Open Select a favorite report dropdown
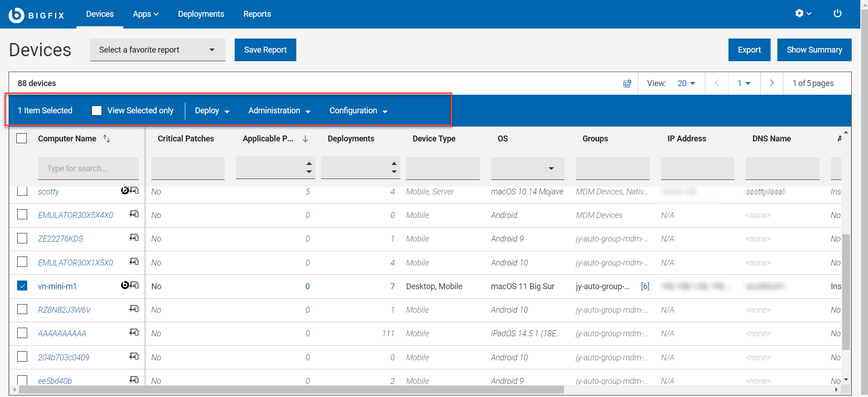868x397 pixels. coord(157,50)
